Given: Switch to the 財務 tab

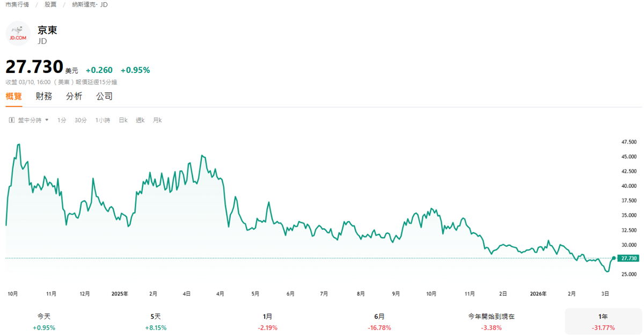Looking at the screenshot, I should 44,97.
